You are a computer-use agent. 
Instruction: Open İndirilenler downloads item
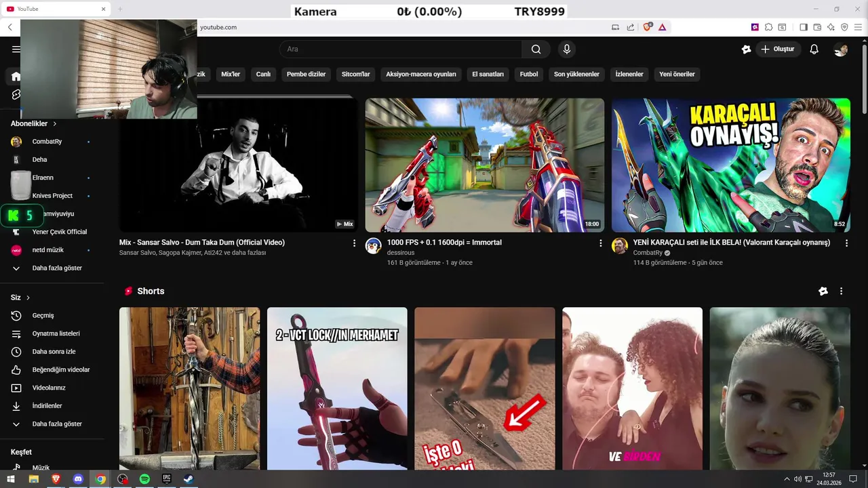[x=52, y=406]
